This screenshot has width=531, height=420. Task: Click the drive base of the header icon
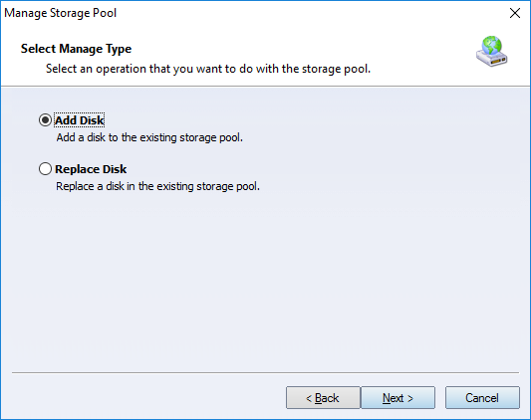pos(491,60)
